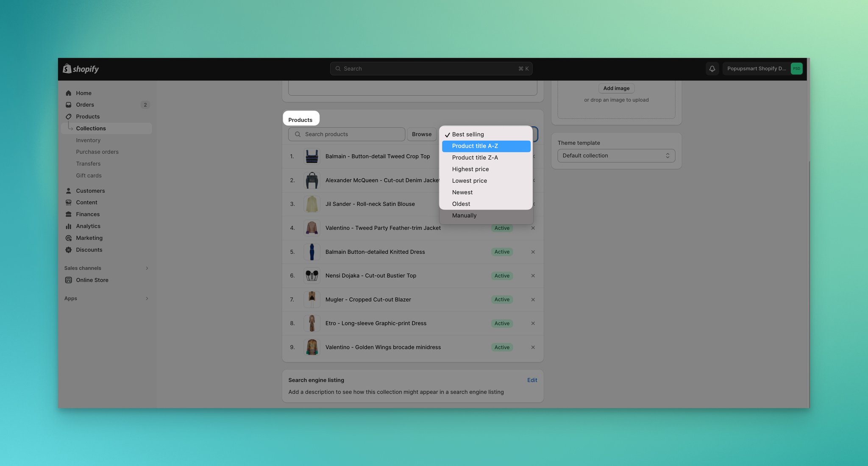Click Alexander McQueen - Cut-out Denim Jacket title
Screen dimensions: 868x466
382,180
